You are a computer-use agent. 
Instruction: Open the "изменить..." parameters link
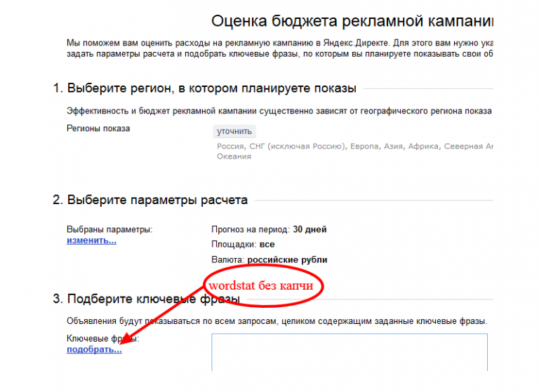[91, 241]
